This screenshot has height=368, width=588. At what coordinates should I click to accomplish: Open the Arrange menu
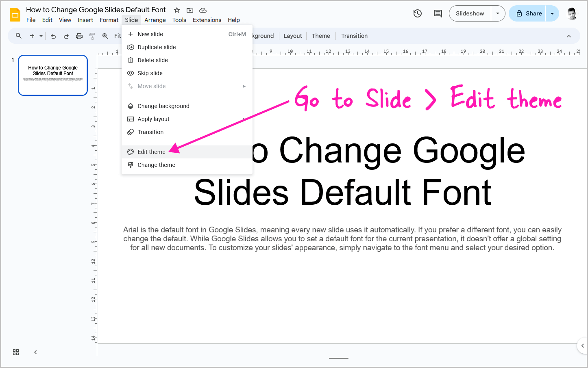(155, 20)
